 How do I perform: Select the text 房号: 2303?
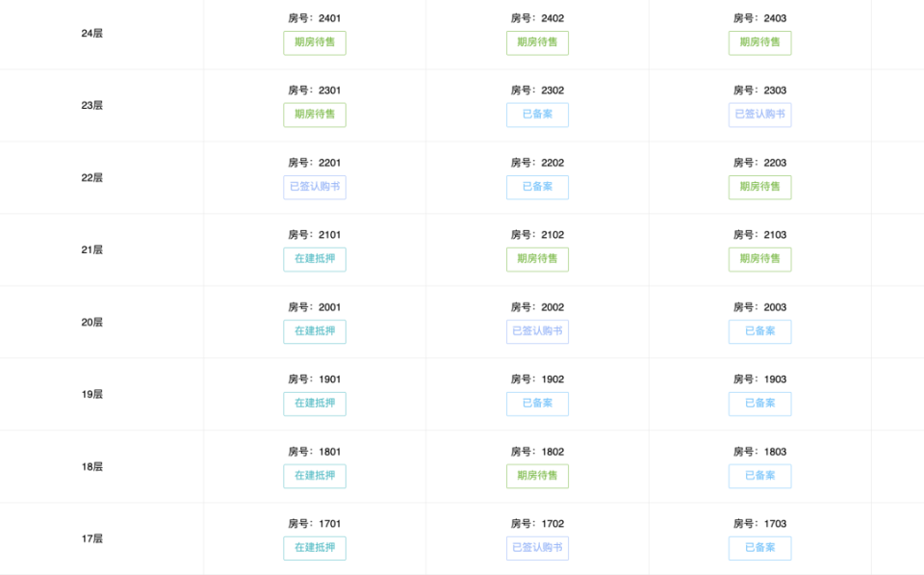point(760,91)
